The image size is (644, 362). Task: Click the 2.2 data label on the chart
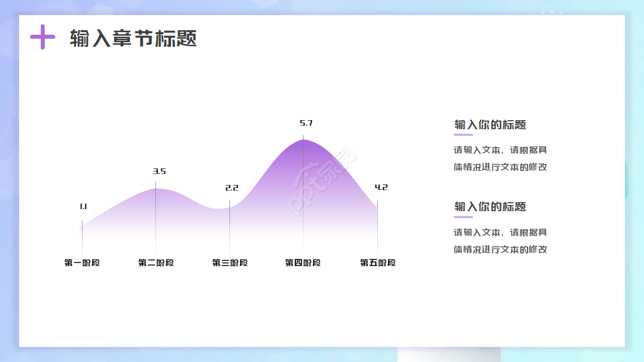coord(231,188)
